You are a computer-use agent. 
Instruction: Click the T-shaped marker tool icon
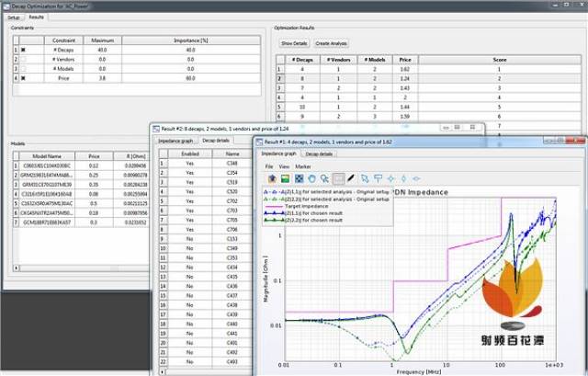pyautogui.click(x=378, y=178)
